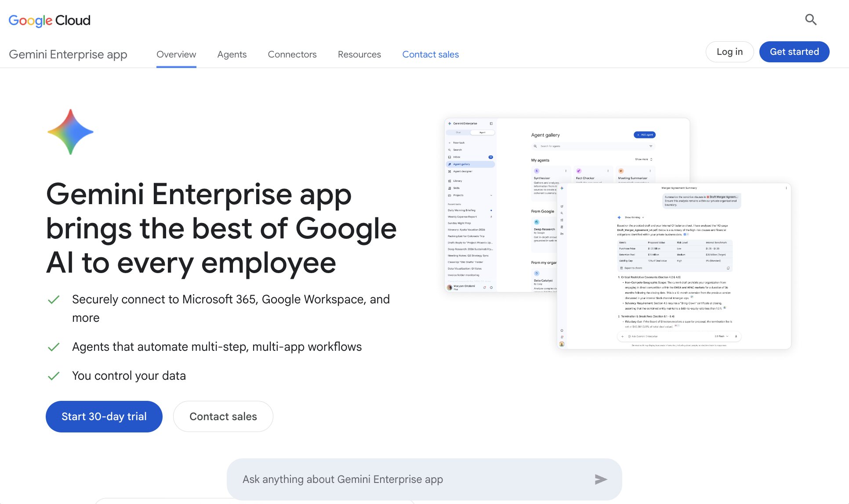Submit the question with the send arrow icon

point(601,479)
